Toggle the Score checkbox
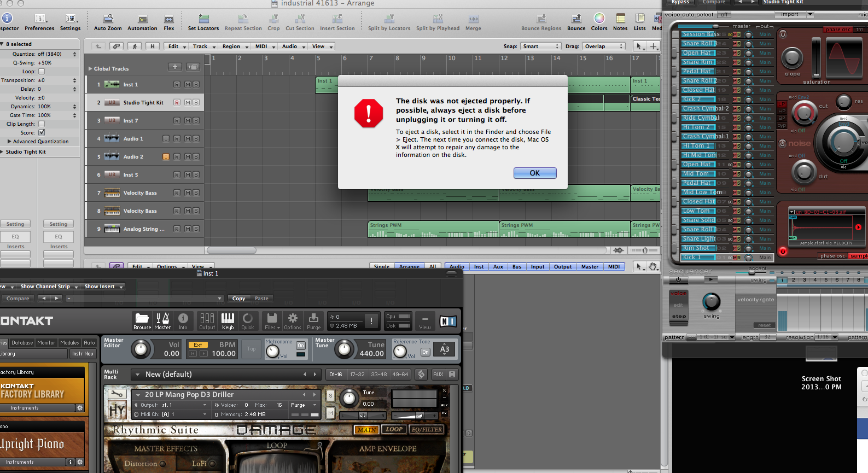 pyautogui.click(x=42, y=133)
